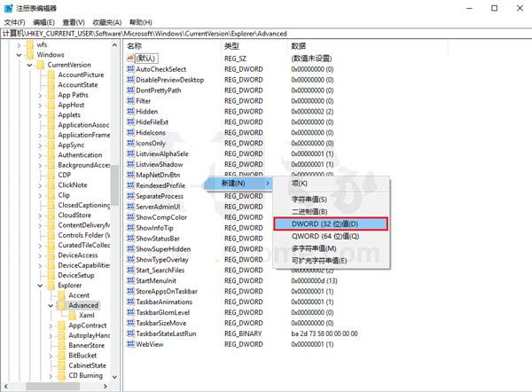The width and height of the screenshot is (532, 392).
Task: Click the tree pane vertical scrollbar thumb
Action: 114,185
